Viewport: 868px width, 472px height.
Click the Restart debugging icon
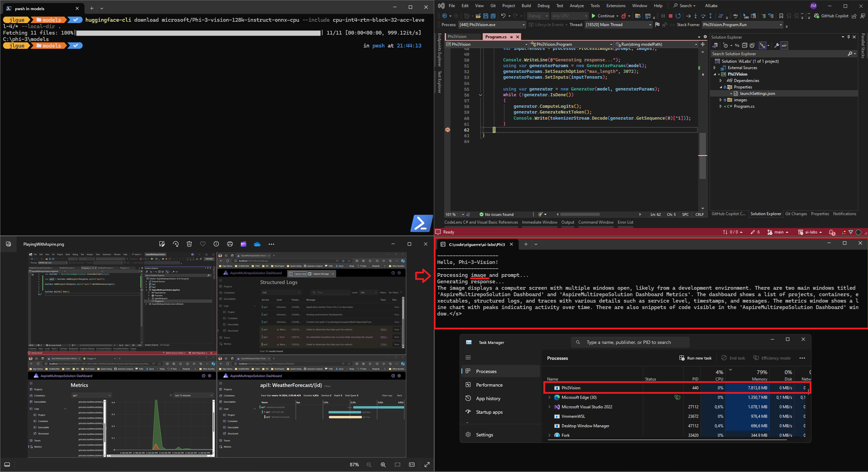tap(678, 16)
